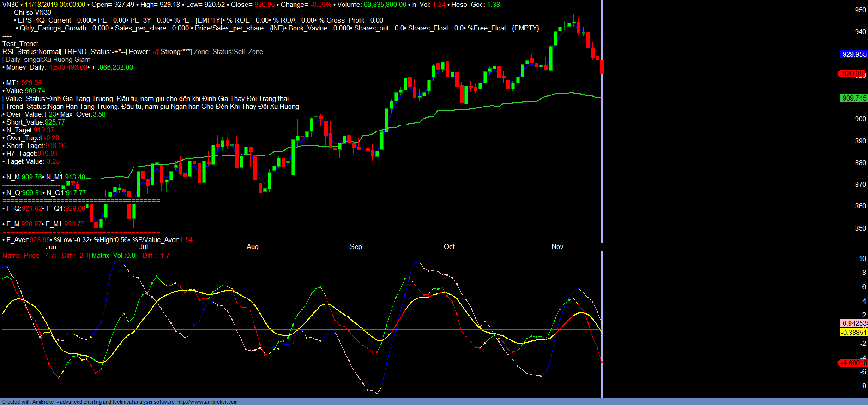This screenshot has width=868, height=405.
Task: Click the Zone_Status:Sell_Zone text
Action: click(228, 52)
